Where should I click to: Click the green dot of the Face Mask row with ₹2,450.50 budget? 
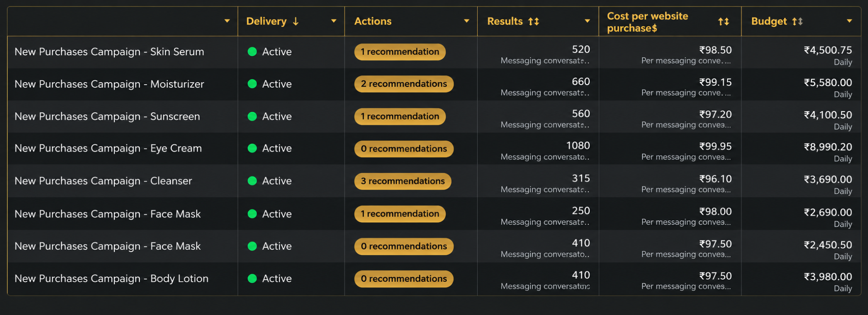pyautogui.click(x=252, y=246)
